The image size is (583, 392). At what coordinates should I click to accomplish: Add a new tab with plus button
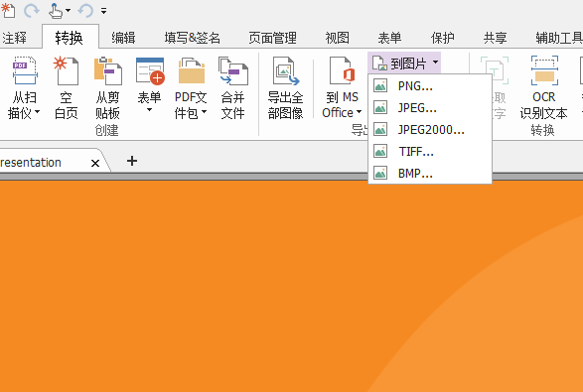coord(132,161)
